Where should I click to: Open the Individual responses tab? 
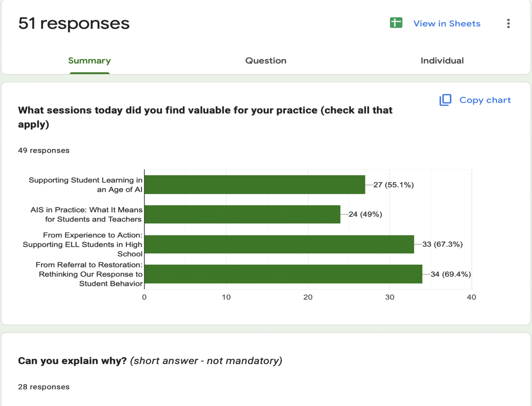pos(442,61)
